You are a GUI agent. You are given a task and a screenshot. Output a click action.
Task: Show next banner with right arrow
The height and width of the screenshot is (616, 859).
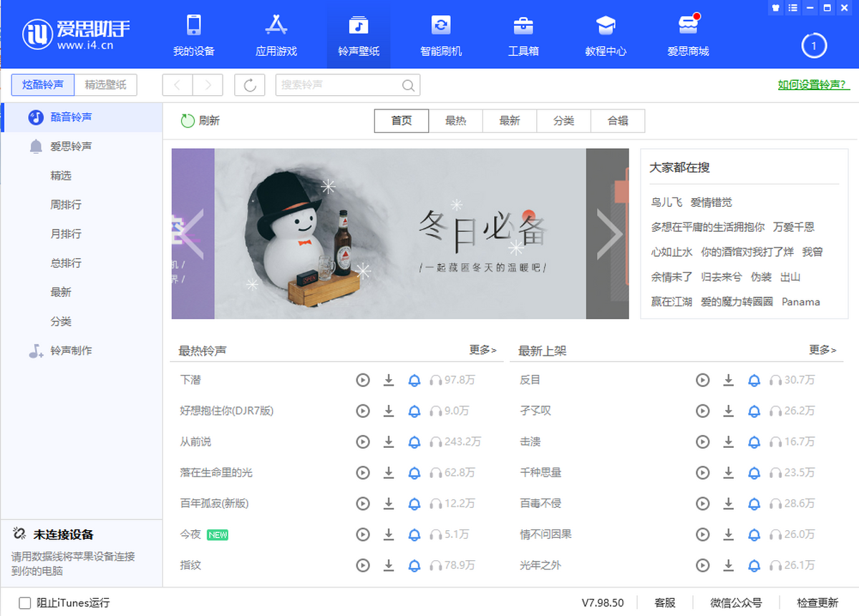pos(609,234)
